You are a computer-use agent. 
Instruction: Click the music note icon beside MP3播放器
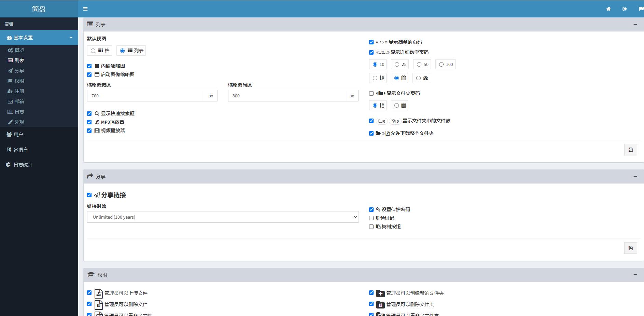click(x=97, y=122)
